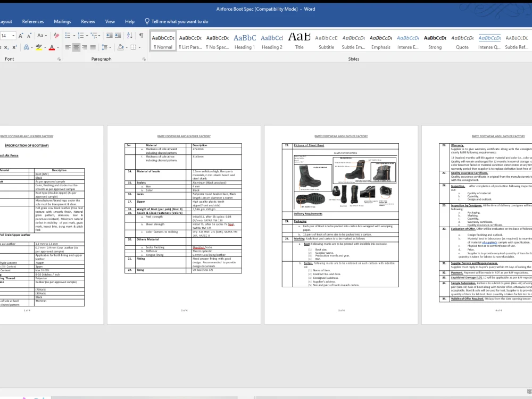Viewport: 532px width, 399px height.
Task: Insert a multilevel list
Action: click(94, 36)
